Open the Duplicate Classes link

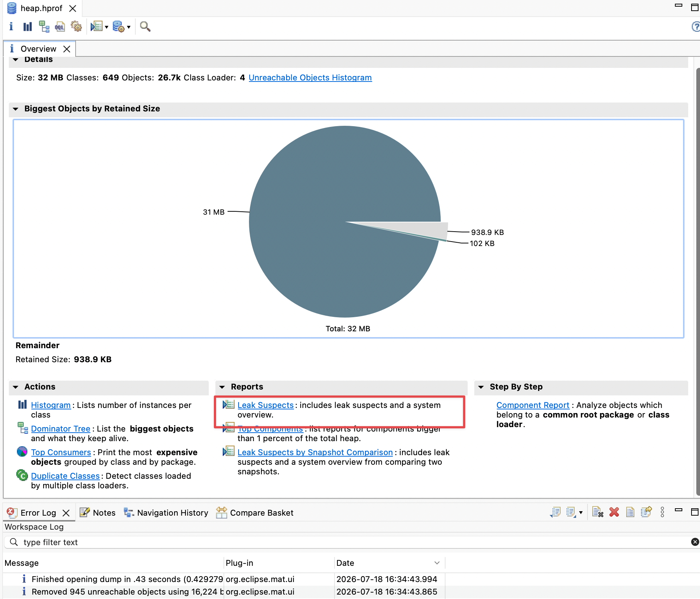pyautogui.click(x=65, y=476)
